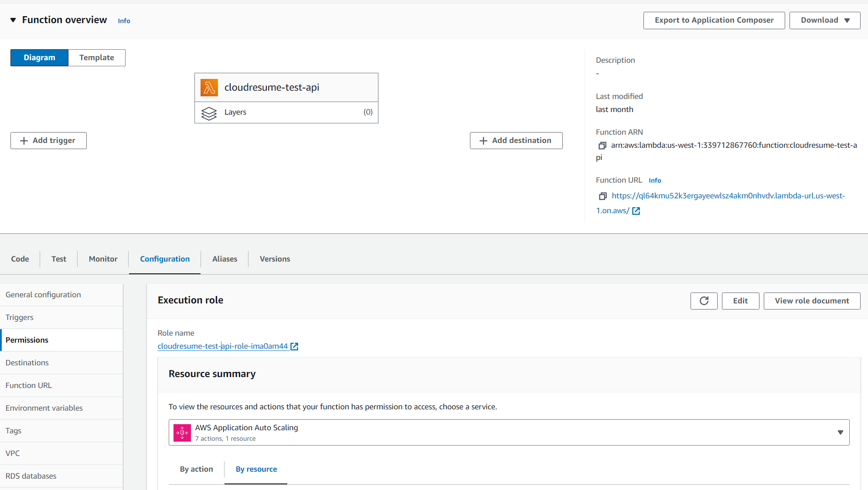Copy the Function ARN with copy icon
The width and height of the screenshot is (868, 490).
tap(602, 146)
